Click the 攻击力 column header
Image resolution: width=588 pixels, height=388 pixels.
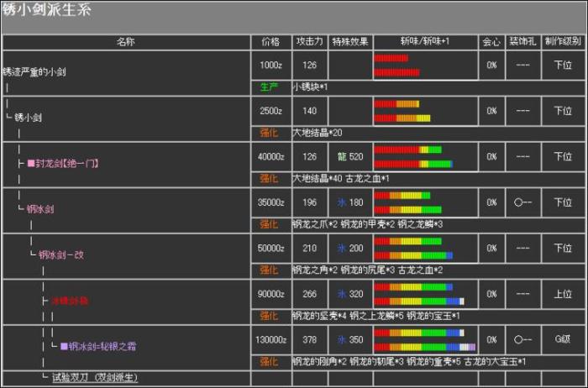click(309, 42)
